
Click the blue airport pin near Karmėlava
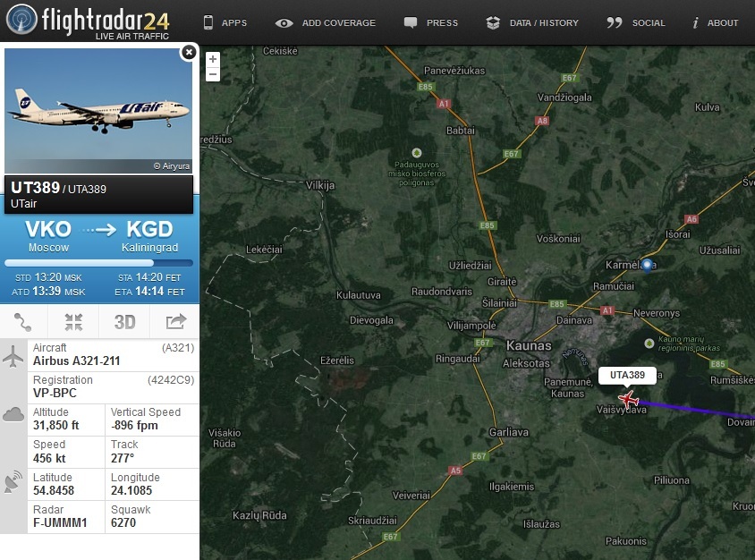tap(647, 266)
